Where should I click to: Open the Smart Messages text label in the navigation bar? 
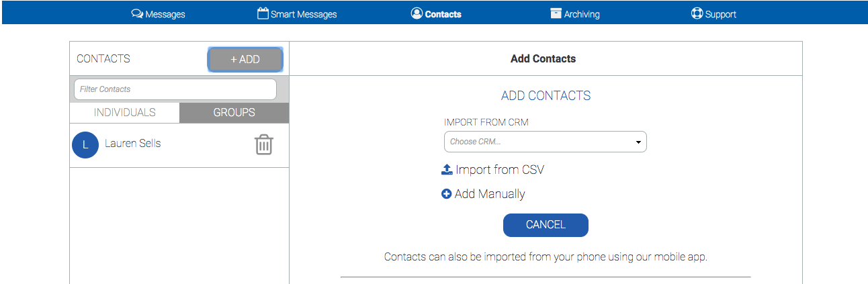click(x=304, y=14)
